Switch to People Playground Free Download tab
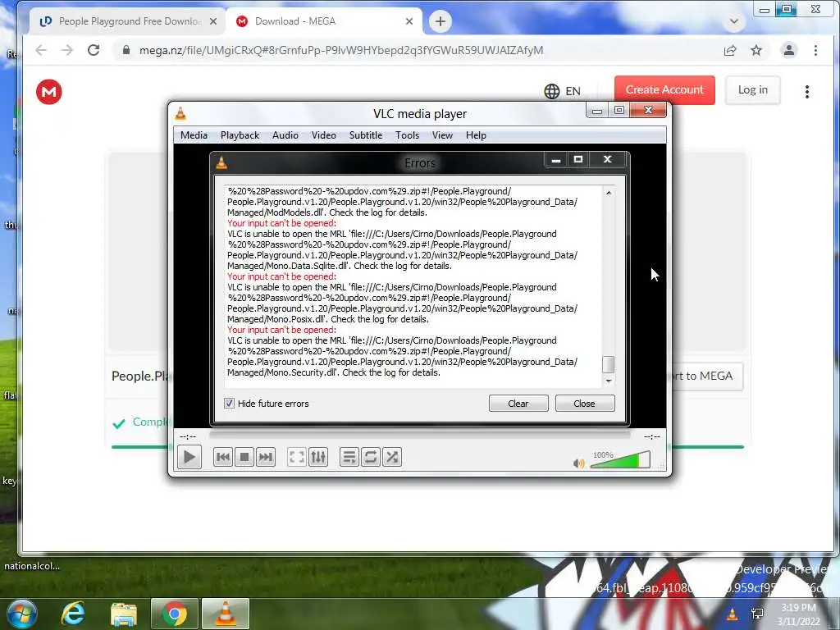 click(x=129, y=21)
